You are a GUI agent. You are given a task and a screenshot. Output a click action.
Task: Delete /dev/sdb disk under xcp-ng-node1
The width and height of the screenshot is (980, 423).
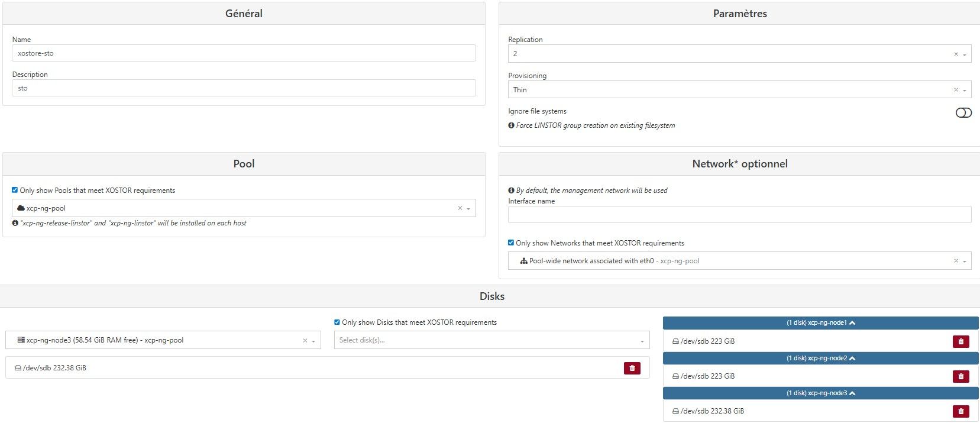(960, 341)
